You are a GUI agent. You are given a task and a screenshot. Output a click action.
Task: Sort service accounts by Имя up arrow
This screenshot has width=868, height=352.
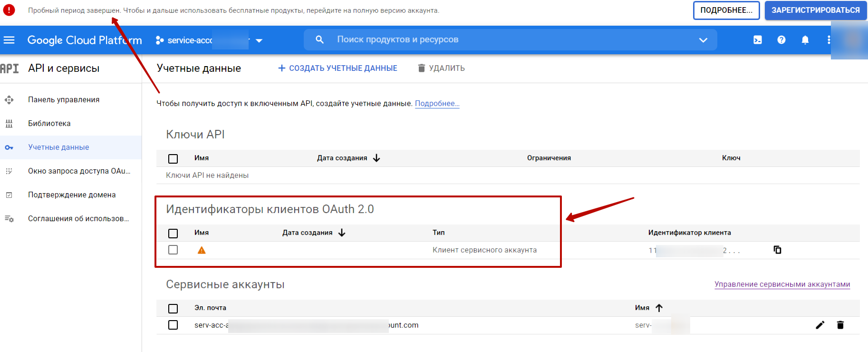tap(659, 308)
